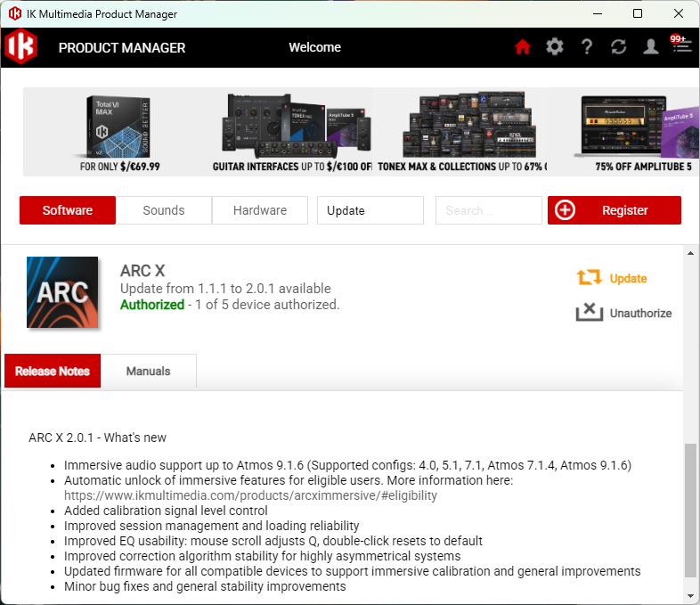Click the red Register button label

[x=624, y=210]
